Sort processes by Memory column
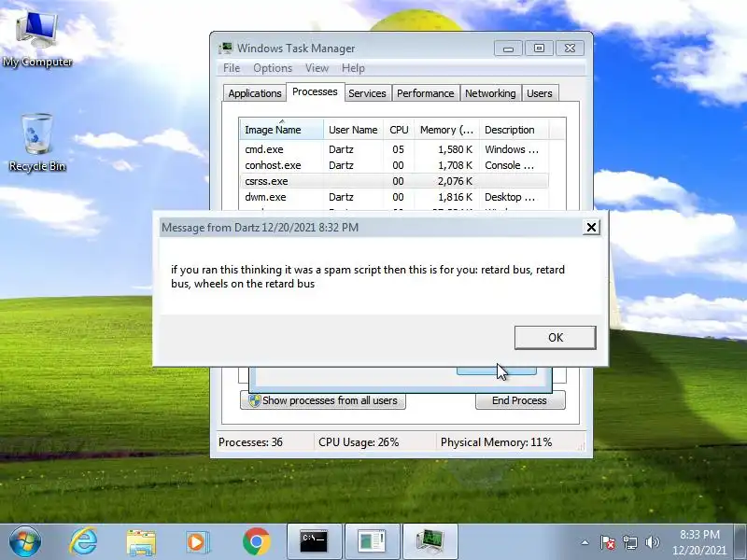The width and height of the screenshot is (747, 560). [446, 130]
